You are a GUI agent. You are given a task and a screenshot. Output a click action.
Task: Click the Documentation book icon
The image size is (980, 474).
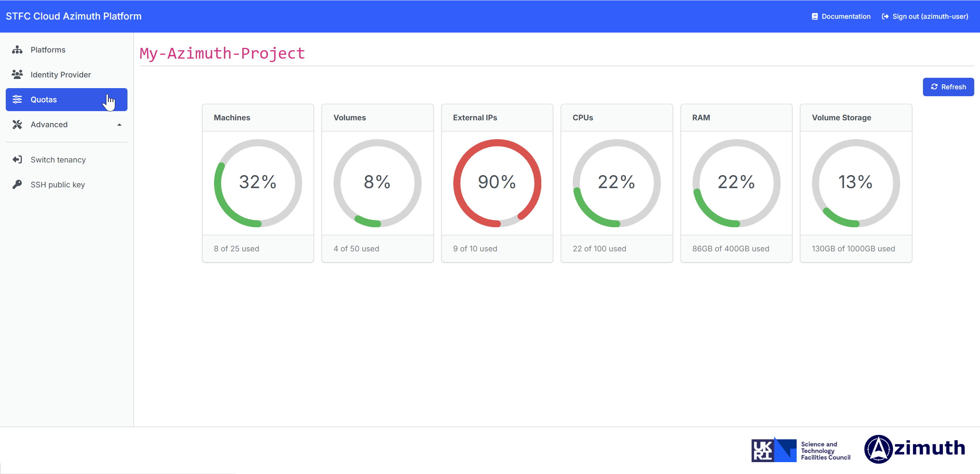815,16
